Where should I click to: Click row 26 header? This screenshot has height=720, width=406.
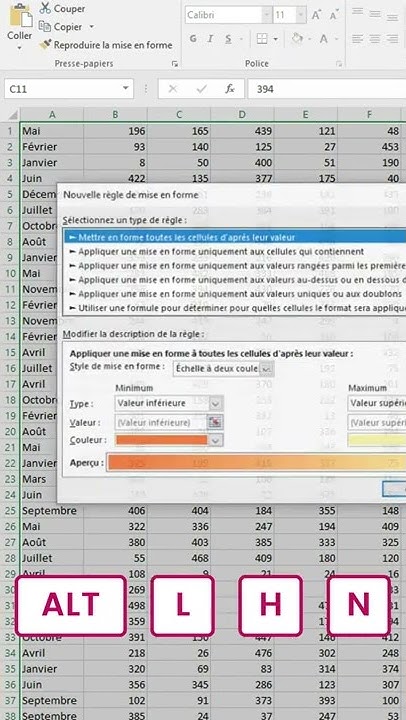[10, 526]
